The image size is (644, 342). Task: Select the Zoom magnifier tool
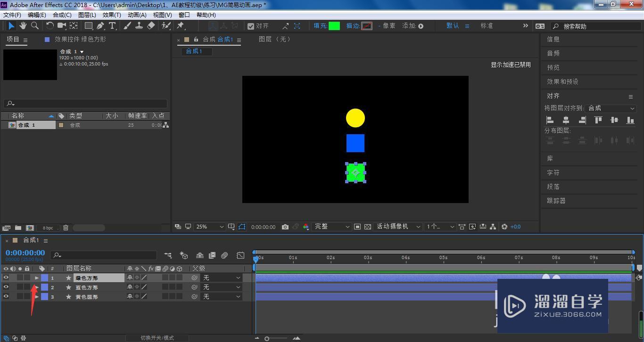pos(34,26)
